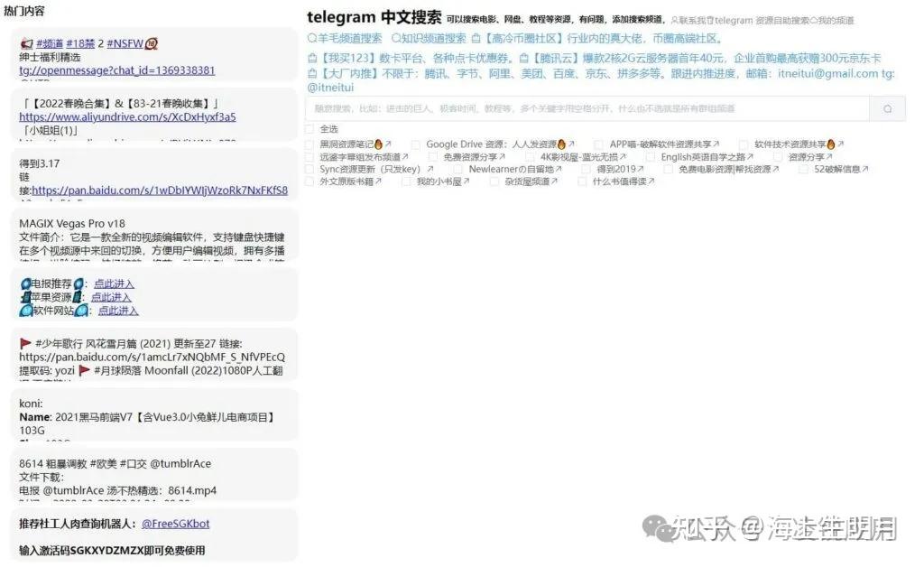Click 点此进入 beside 苹果资源
The width and height of the screenshot is (924, 567).
(111, 297)
